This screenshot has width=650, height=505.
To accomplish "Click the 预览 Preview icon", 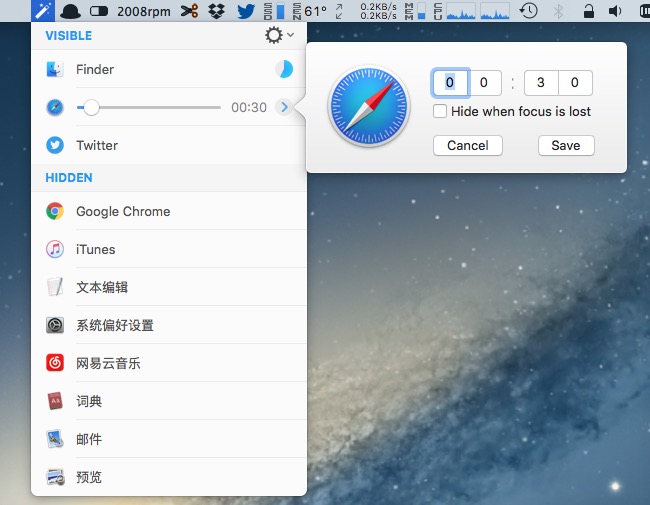I will (55, 477).
